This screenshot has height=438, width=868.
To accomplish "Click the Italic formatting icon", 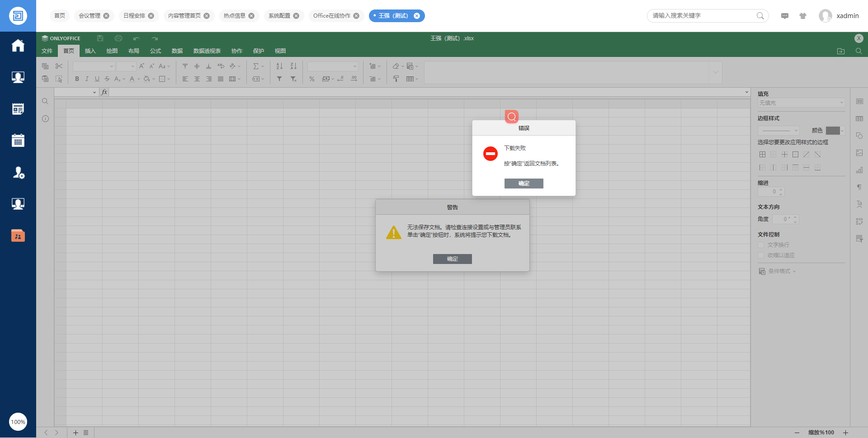I will pos(87,79).
